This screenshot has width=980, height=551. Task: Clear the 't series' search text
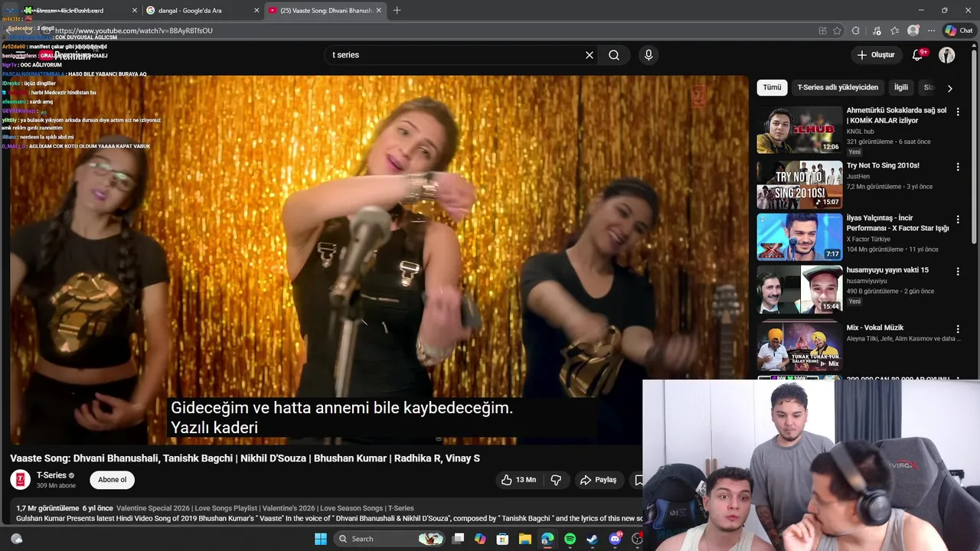pyautogui.click(x=590, y=55)
